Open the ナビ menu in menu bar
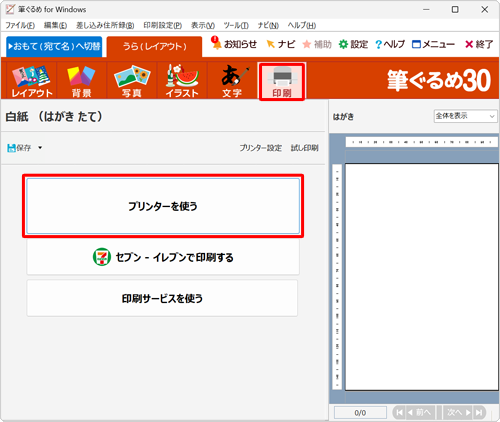This screenshot has height=422, width=500. [268, 25]
